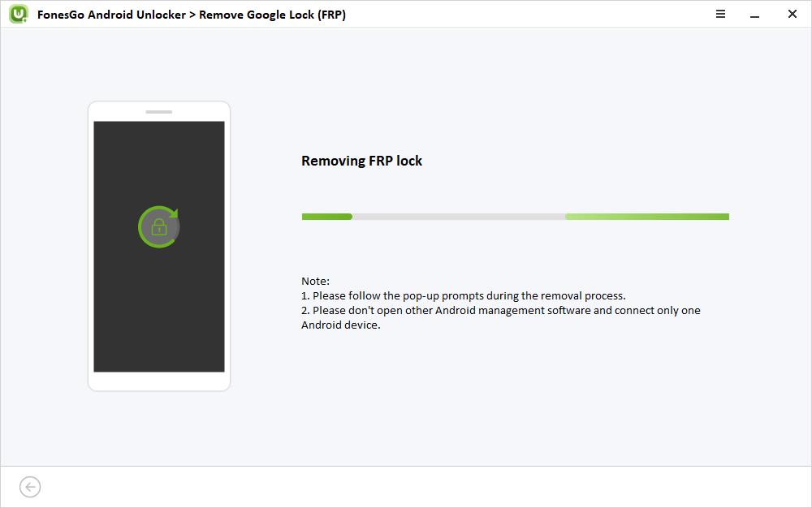Open the hamburger menu in the title bar
Screen dimensions: 812x508
click(719, 14)
